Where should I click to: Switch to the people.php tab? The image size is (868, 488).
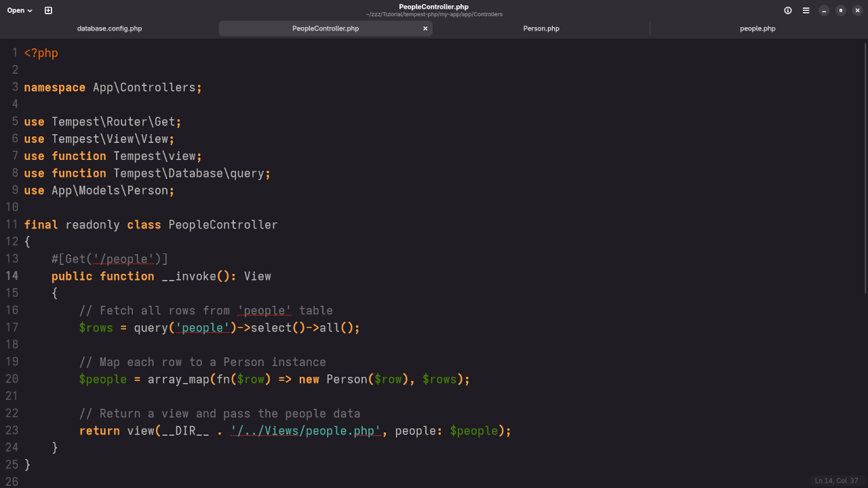pyautogui.click(x=757, y=28)
